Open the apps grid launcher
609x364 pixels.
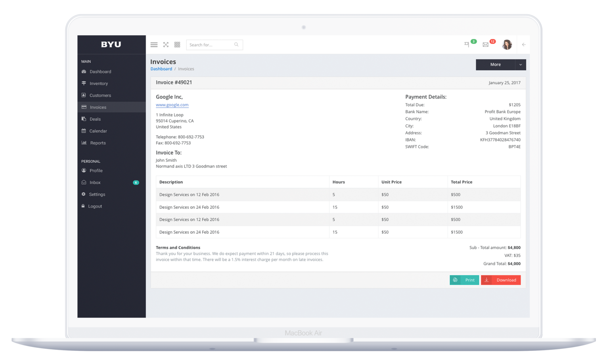click(177, 44)
